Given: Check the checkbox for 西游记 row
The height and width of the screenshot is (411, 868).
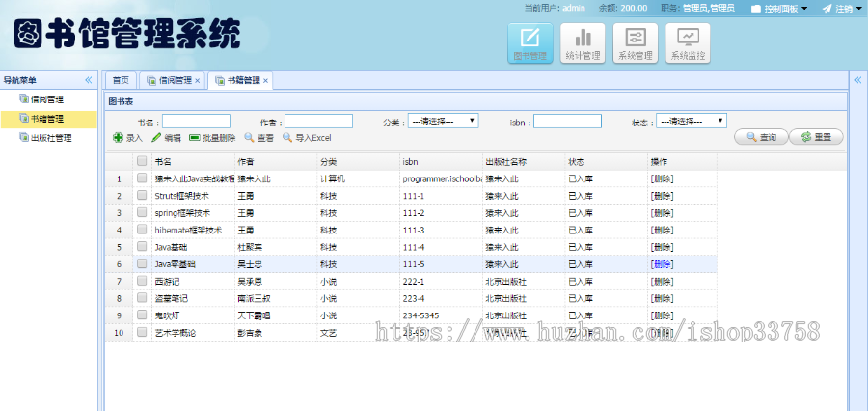Looking at the screenshot, I should [142, 281].
